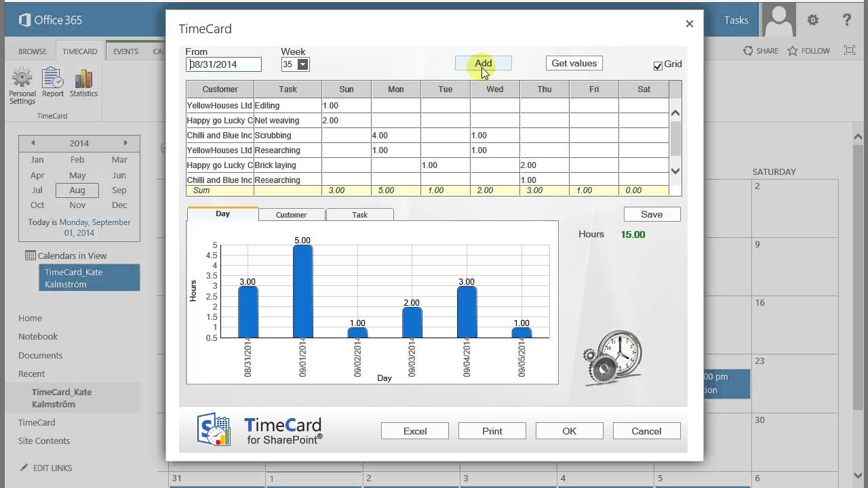Viewport: 868px width, 488px height.
Task: Click the Add button
Action: pos(483,63)
